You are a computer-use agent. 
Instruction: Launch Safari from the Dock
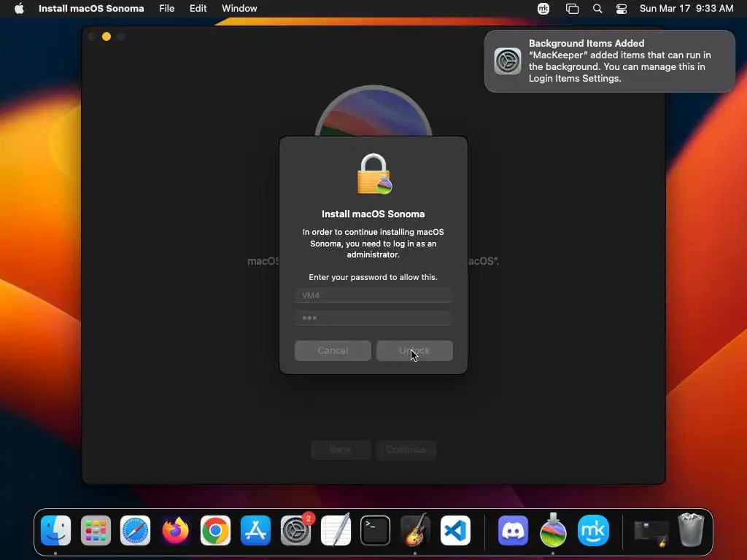[135, 530]
